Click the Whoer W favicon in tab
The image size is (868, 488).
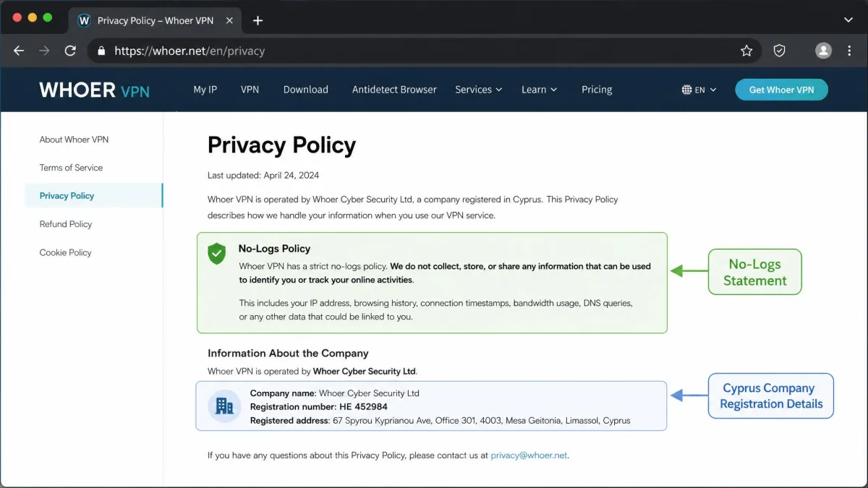coord(84,20)
